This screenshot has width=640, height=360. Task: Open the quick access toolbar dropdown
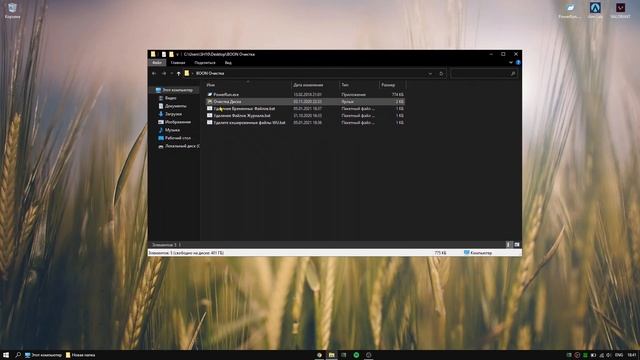pos(178,54)
